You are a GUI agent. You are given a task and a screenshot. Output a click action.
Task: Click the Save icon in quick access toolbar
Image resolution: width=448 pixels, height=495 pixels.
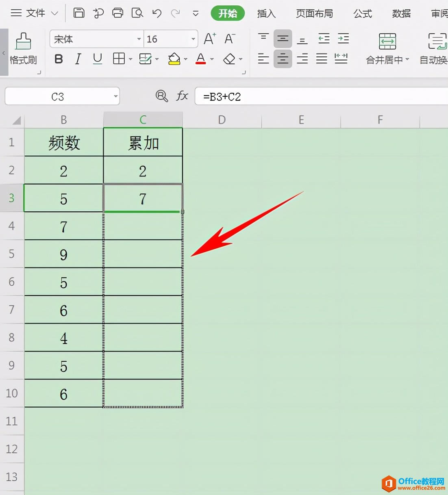(x=79, y=13)
